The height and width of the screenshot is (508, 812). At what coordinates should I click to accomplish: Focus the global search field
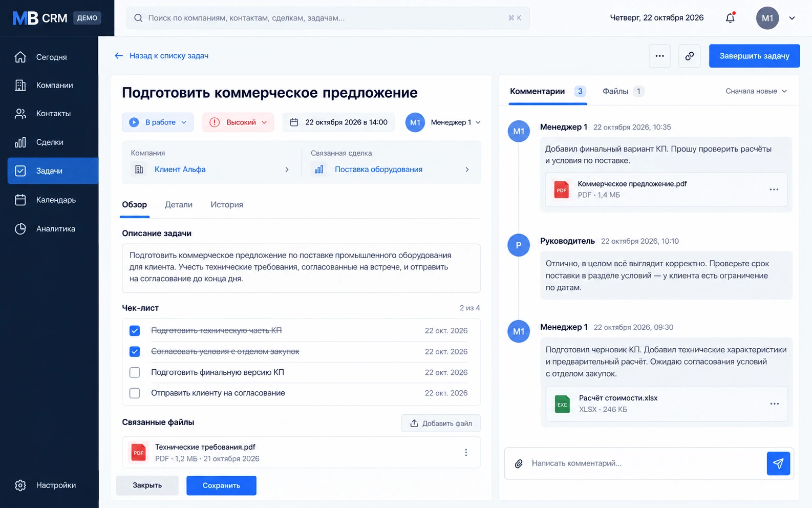coord(328,18)
